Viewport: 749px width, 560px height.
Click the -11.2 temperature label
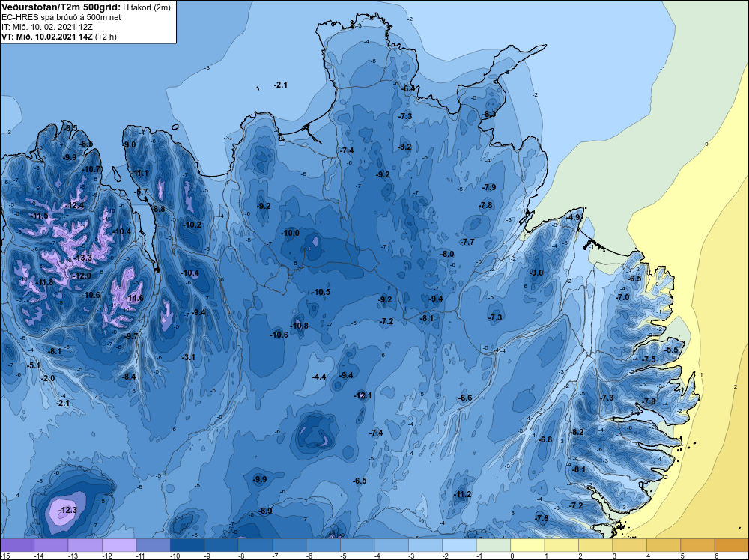tap(462, 495)
